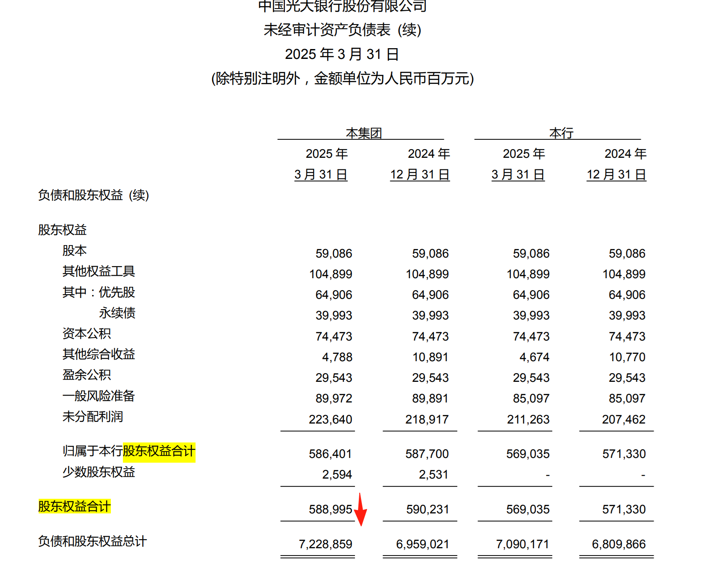Image resolution: width=728 pixels, height=562 pixels.
Task: Select the value "89,891" in 一般风险准备 row
Action: coord(430,399)
